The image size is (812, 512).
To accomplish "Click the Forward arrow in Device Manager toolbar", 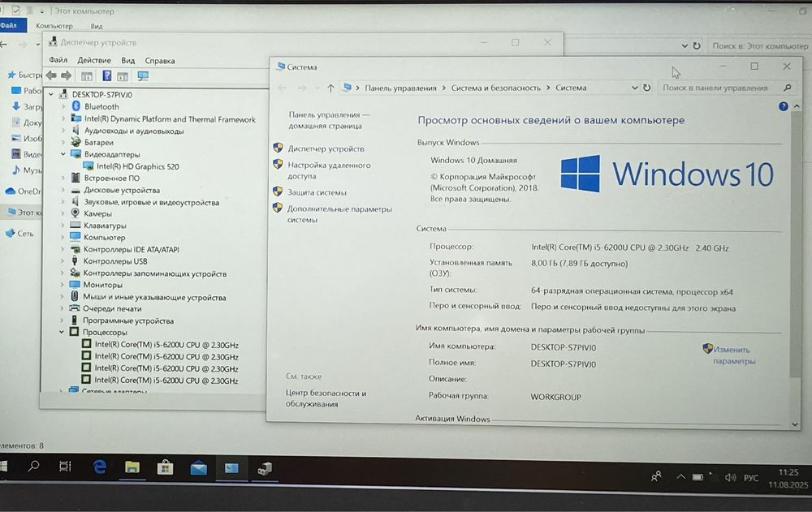I will (x=67, y=75).
